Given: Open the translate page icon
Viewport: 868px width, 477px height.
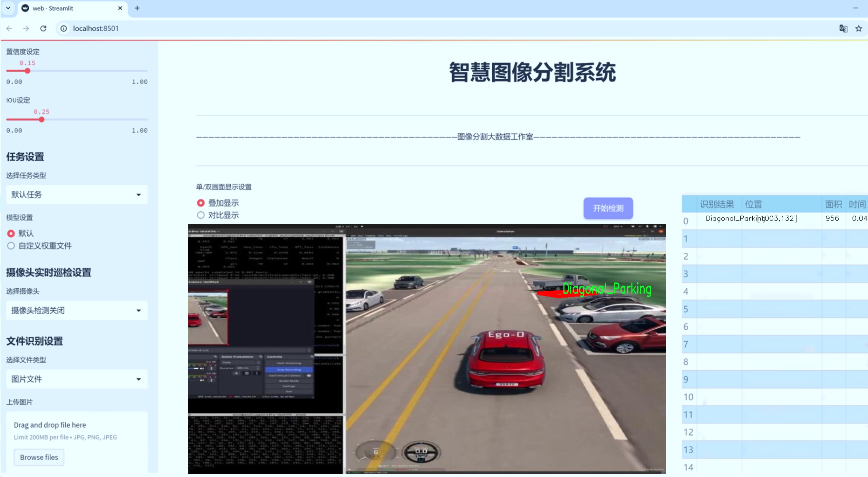Looking at the screenshot, I should [x=843, y=28].
